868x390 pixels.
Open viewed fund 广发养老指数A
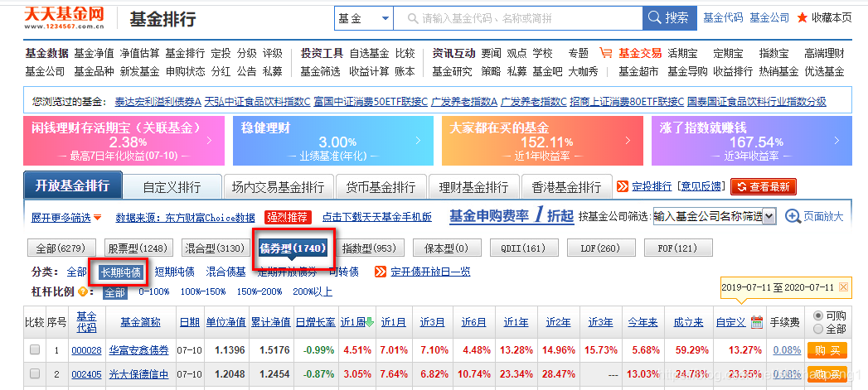click(464, 102)
